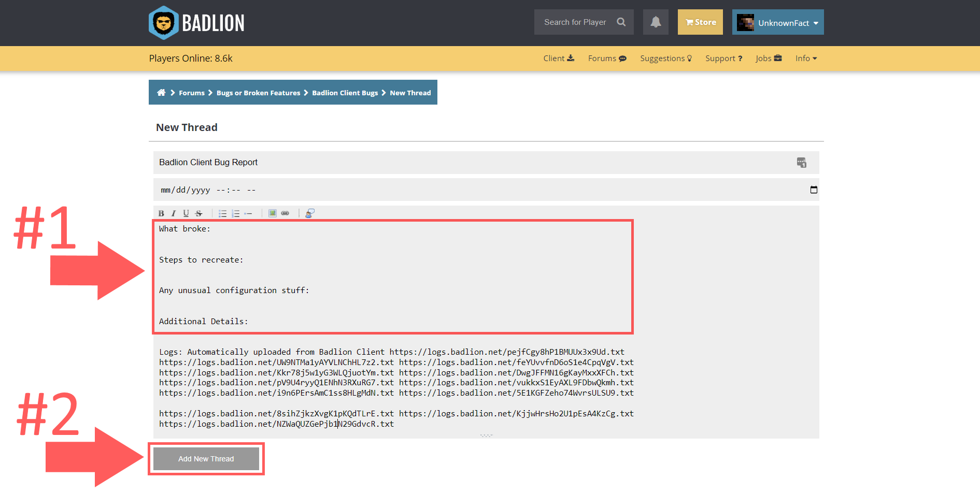Click the NZWaQUZGePjb1N29GdvcR.txt log URL
The width and height of the screenshot is (980, 494).
pos(276,424)
